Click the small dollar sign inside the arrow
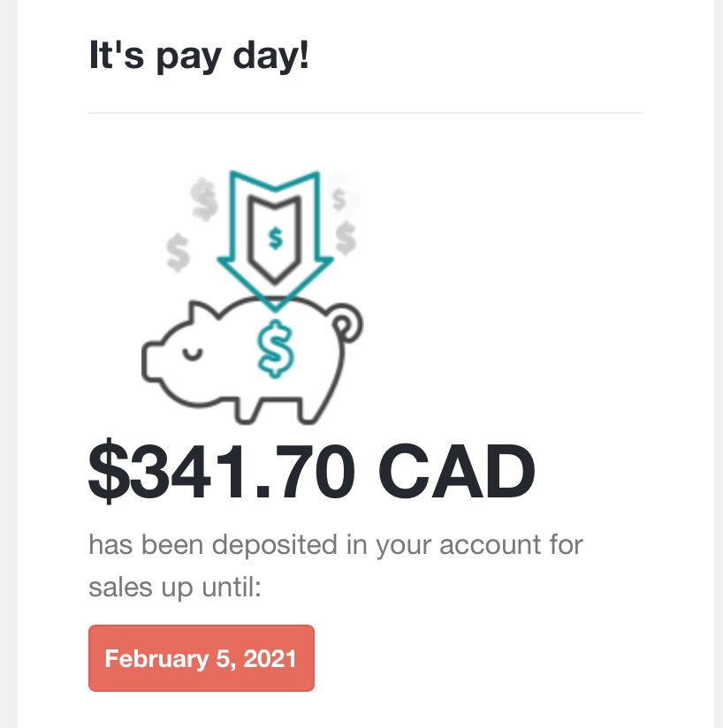This screenshot has width=723, height=728. tap(276, 239)
